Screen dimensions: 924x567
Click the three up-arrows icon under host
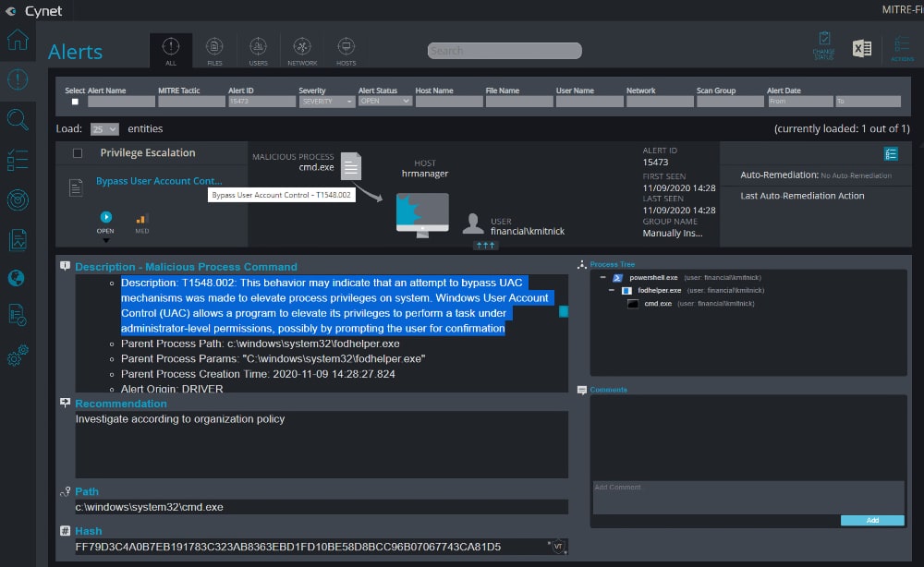[x=486, y=246]
